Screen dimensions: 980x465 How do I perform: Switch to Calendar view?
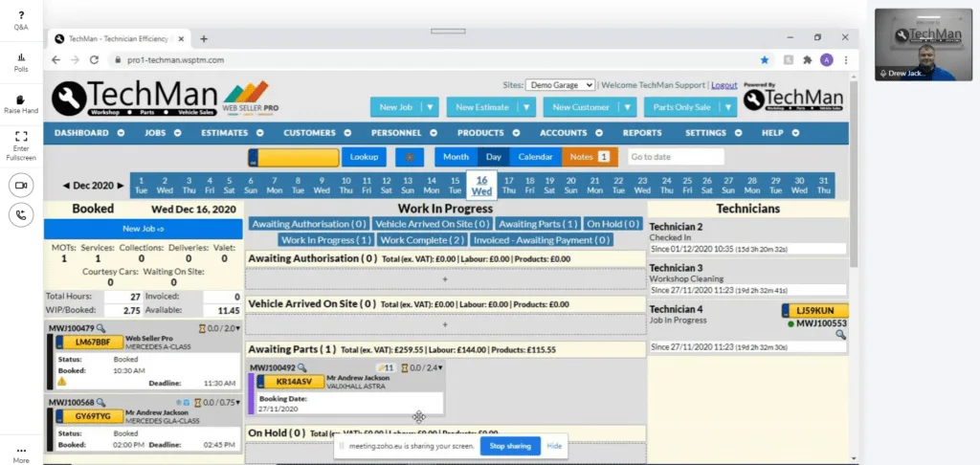(x=535, y=157)
